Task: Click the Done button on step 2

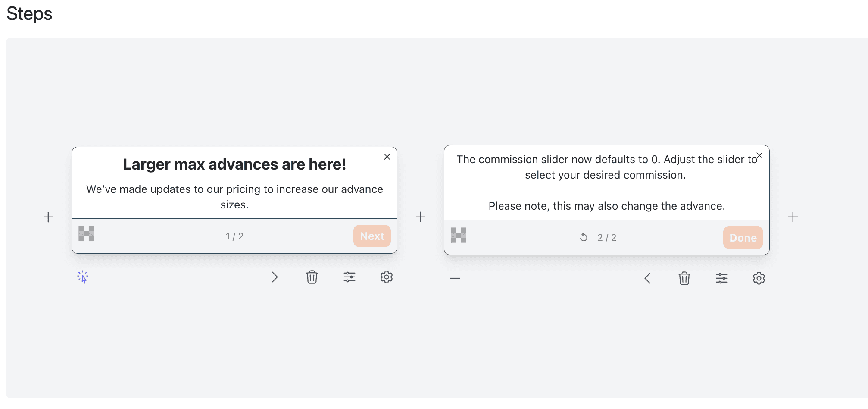Action: 743,238
